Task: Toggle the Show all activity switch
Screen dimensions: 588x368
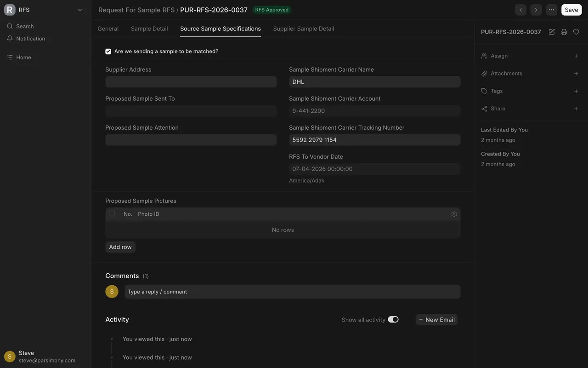Action: point(393,319)
